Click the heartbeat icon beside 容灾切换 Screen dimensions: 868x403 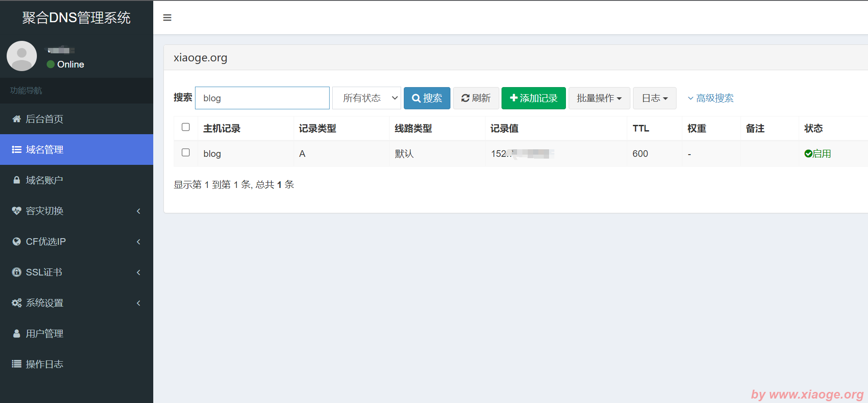click(16, 211)
